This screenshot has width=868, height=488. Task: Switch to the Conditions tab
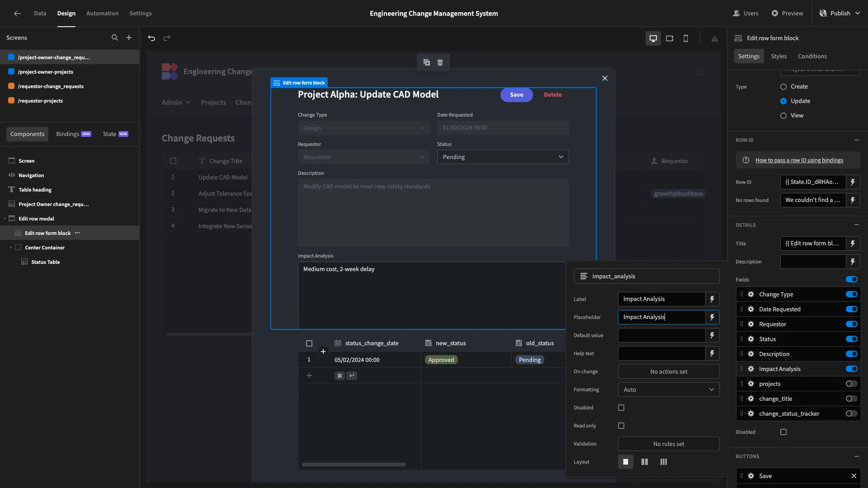tap(812, 56)
